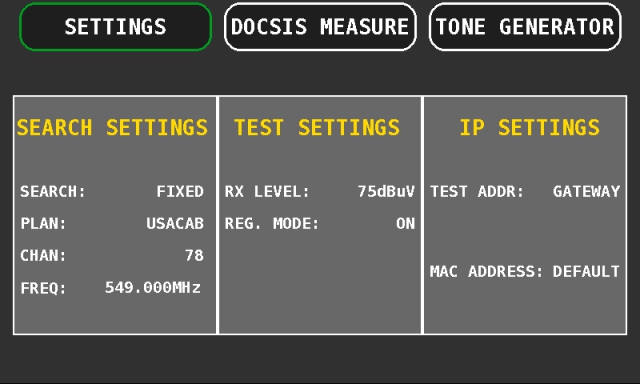Open the TONE GENERATOR tab

525,27
